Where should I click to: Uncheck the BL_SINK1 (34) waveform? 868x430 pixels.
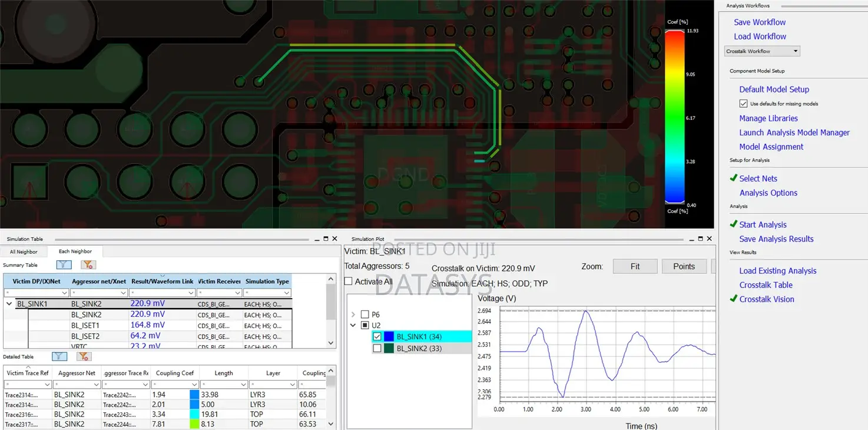point(377,337)
